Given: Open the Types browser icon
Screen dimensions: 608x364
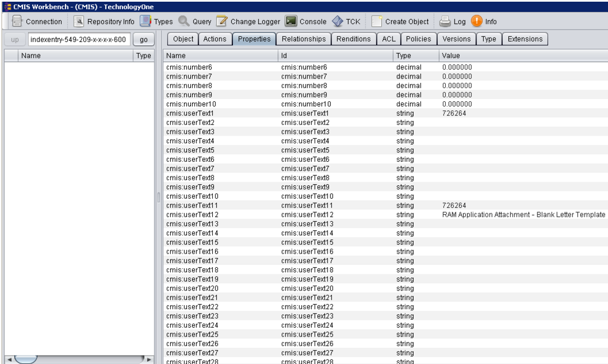Looking at the screenshot, I should 146,21.
